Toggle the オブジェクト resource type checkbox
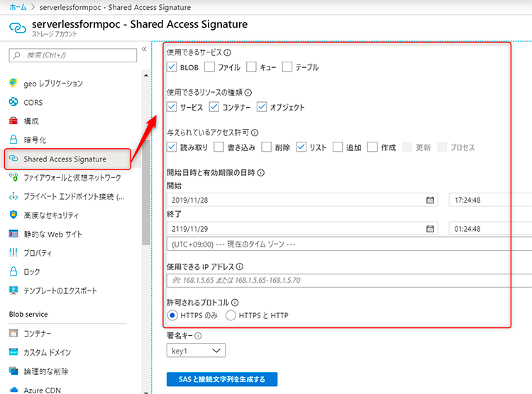The height and width of the screenshot is (394, 532). [x=262, y=107]
